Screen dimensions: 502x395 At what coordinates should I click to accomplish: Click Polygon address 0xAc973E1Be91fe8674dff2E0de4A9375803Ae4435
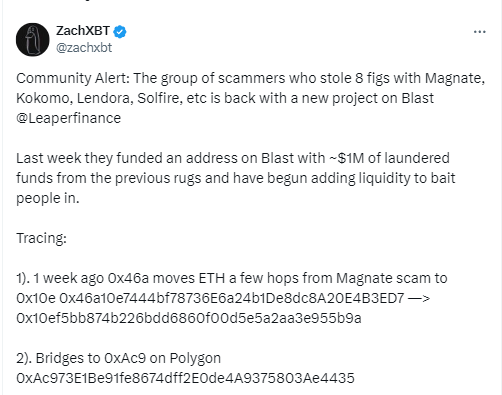coord(185,378)
